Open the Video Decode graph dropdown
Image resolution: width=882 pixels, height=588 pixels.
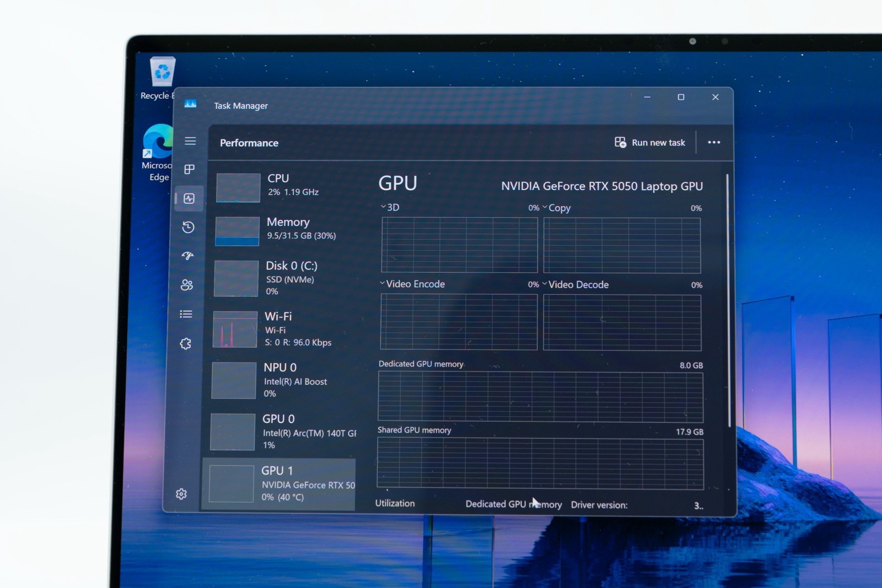(576, 284)
